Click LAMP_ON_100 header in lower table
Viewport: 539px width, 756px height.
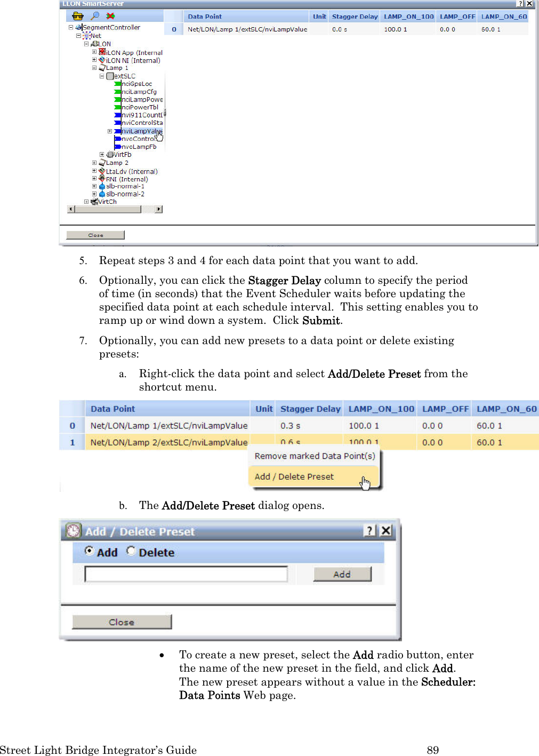(x=381, y=409)
